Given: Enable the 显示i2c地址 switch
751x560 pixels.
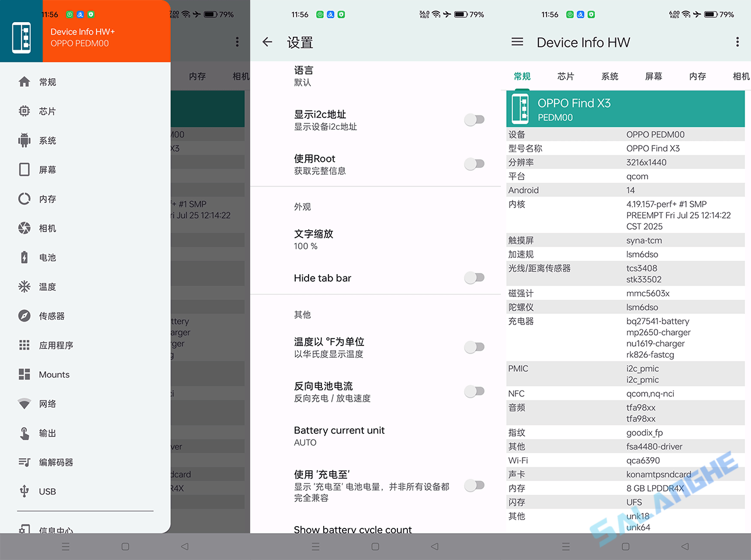Looking at the screenshot, I should 475,119.
